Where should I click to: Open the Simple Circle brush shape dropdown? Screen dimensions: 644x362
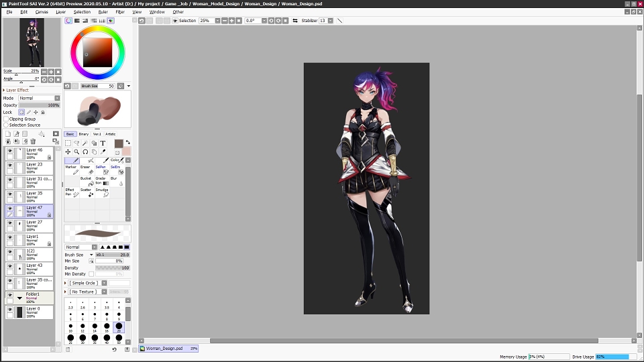87,283
